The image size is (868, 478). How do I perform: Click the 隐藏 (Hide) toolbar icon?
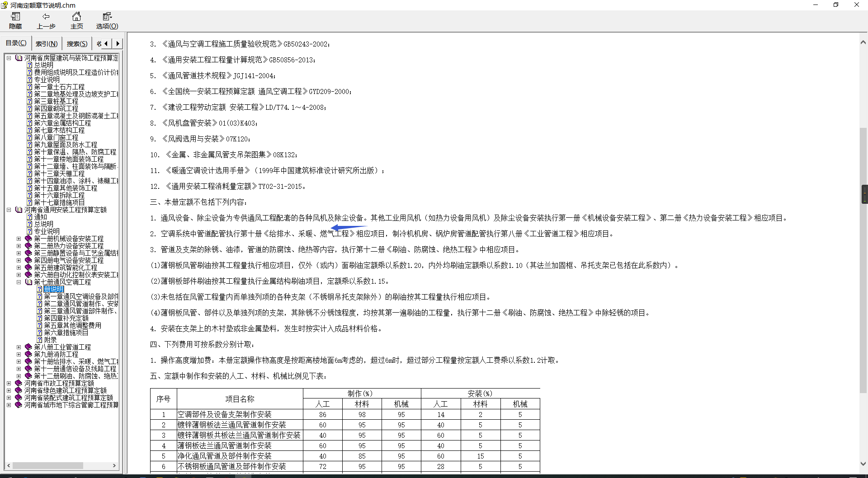point(15,21)
